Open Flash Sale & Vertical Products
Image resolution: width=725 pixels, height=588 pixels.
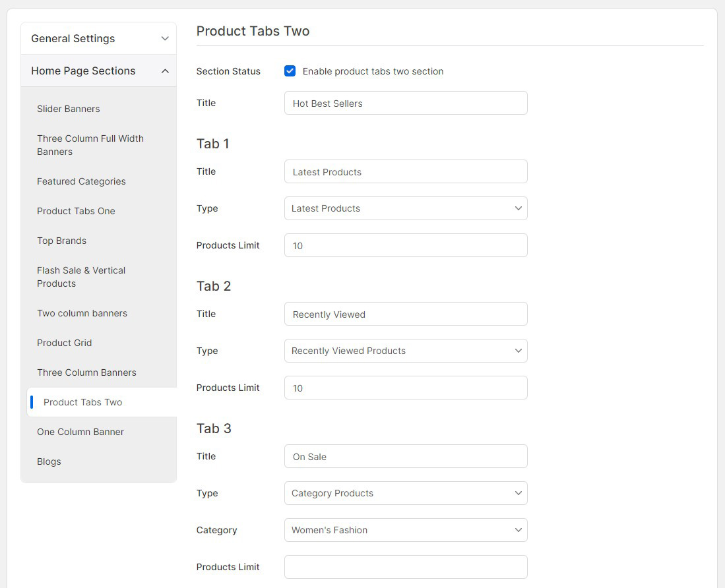[81, 277]
